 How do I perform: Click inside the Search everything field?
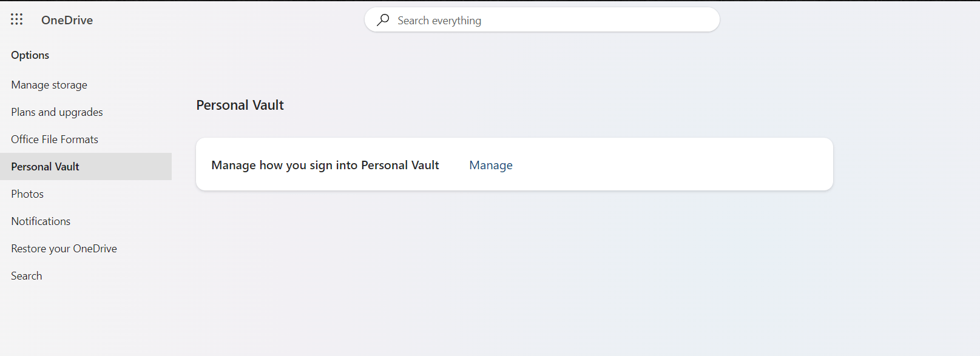(540, 20)
